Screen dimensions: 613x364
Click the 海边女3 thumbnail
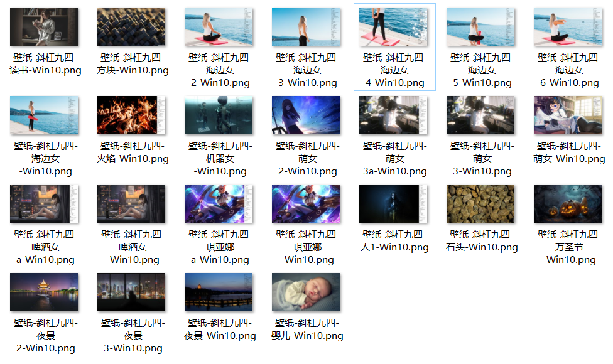[x=306, y=25]
